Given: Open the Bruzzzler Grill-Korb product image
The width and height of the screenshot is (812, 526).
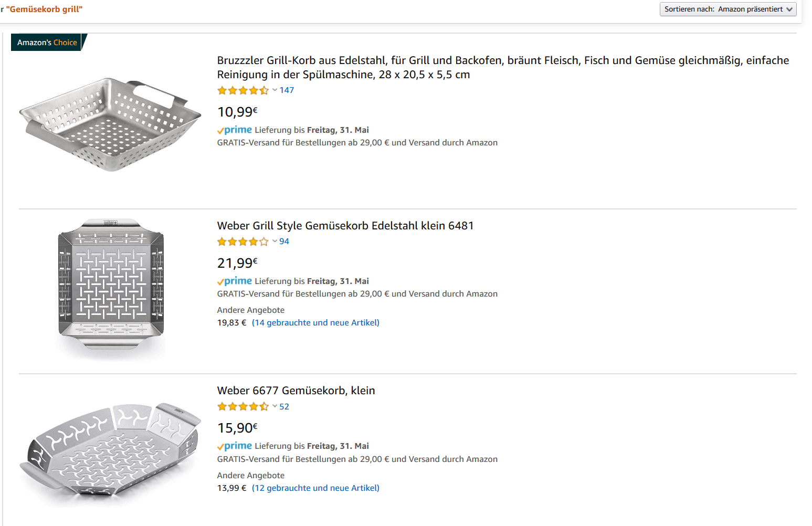Looking at the screenshot, I should pyautogui.click(x=110, y=124).
